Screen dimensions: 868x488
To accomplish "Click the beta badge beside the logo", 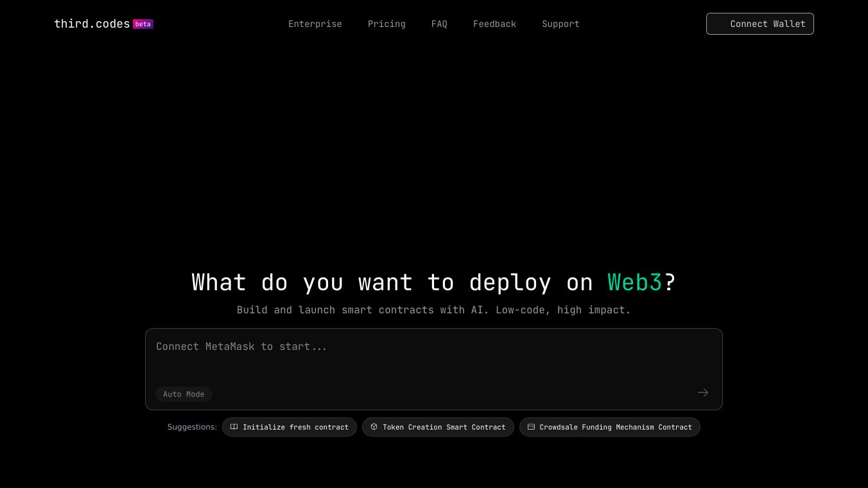I will click(143, 24).
